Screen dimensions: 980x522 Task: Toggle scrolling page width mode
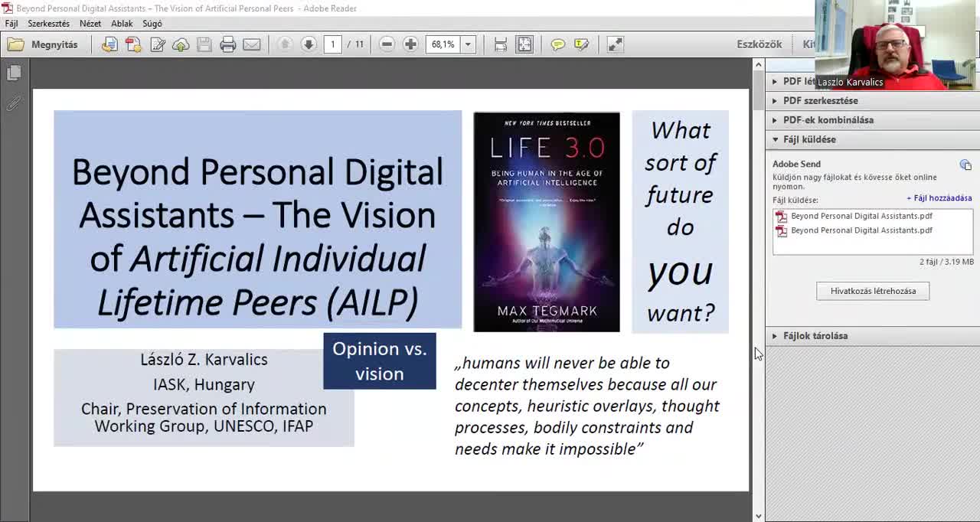[x=501, y=44]
